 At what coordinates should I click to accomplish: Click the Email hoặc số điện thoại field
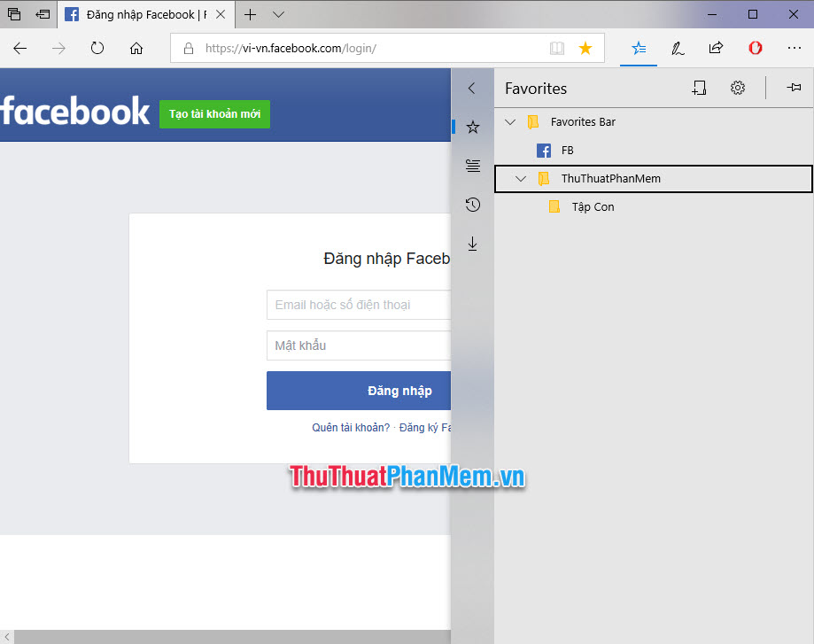click(359, 304)
